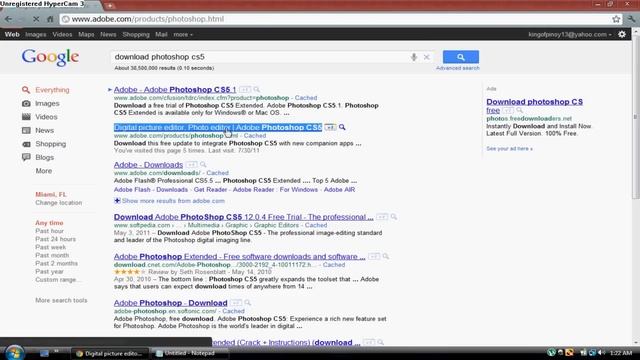Open new tab with plus button
Screen dimensions: 640x360
click(110, 6)
